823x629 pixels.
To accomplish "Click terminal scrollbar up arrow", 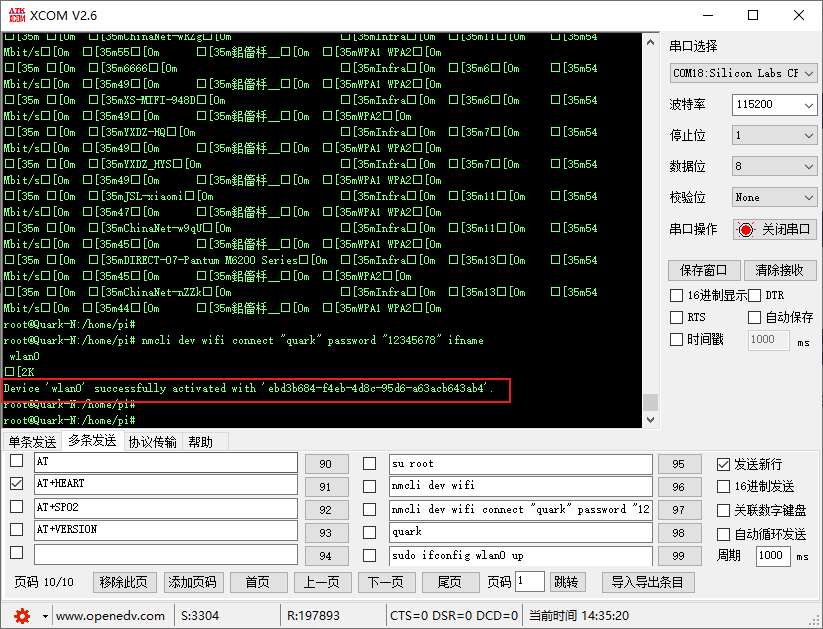I will coord(651,42).
